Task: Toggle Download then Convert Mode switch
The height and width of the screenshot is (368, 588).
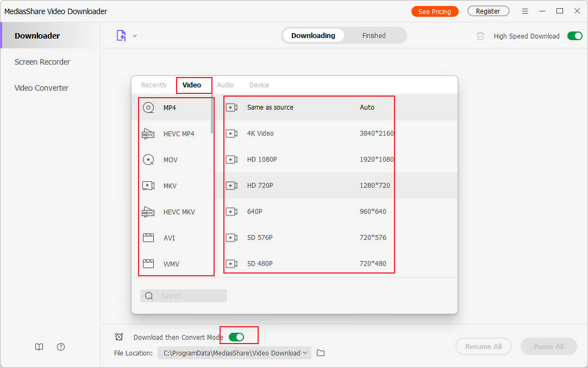Action: tap(236, 337)
